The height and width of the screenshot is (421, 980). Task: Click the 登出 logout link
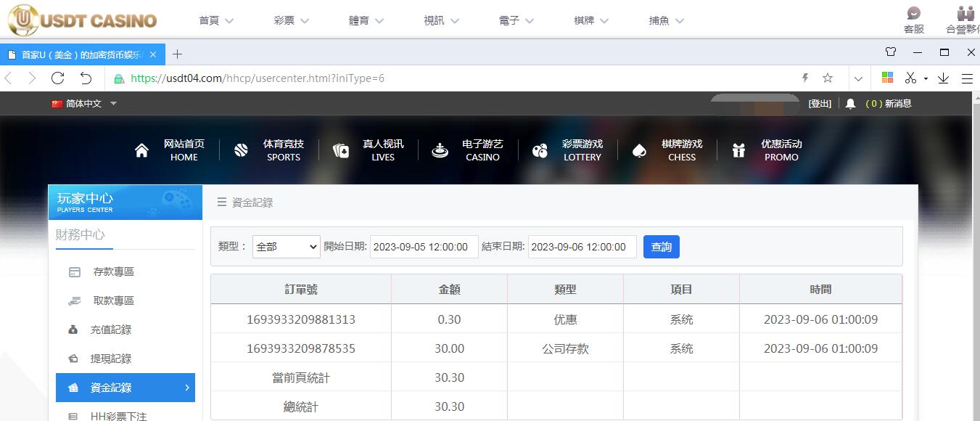coord(820,104)
